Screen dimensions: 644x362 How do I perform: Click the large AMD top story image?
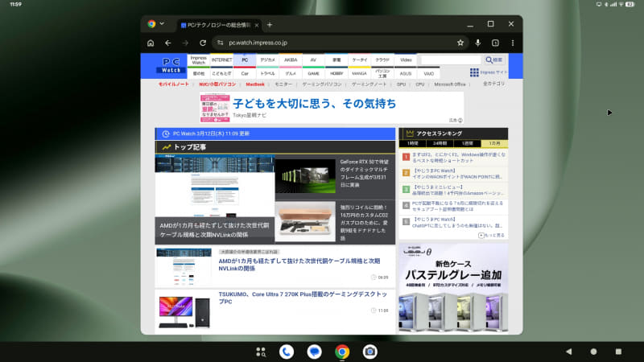(215, 186)
